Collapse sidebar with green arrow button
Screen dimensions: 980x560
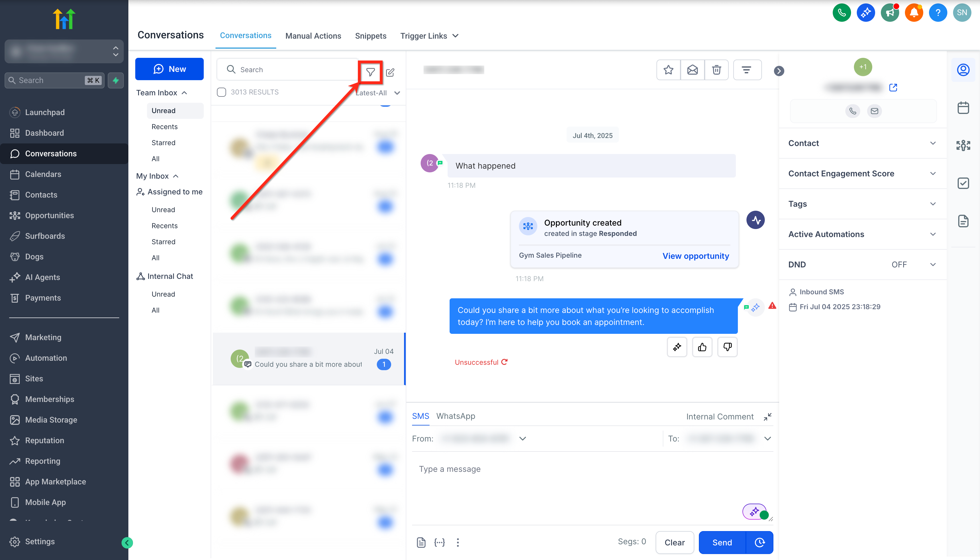pyautogui.click(x=127, y=542)
